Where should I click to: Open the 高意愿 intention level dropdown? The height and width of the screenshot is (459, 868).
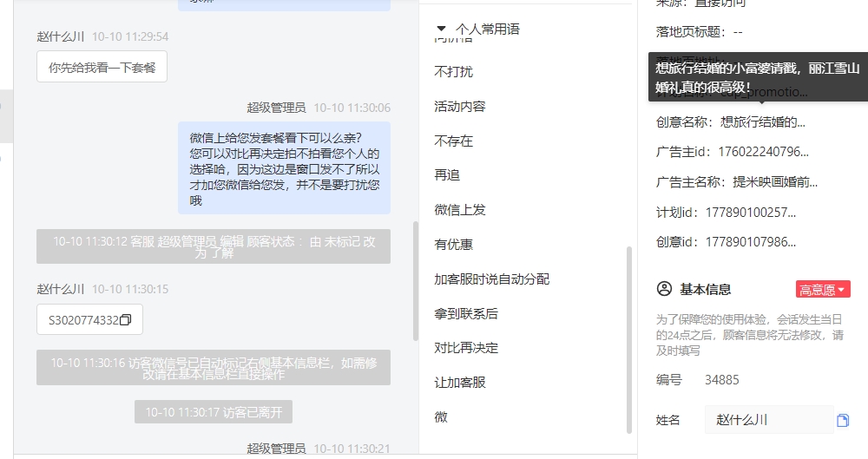(823, 289)
